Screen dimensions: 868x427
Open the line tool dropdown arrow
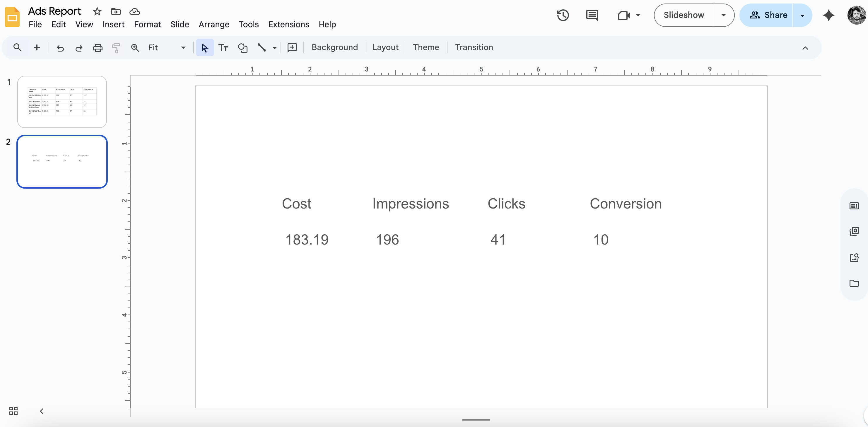pyautogui.click(x=275, y=48)
